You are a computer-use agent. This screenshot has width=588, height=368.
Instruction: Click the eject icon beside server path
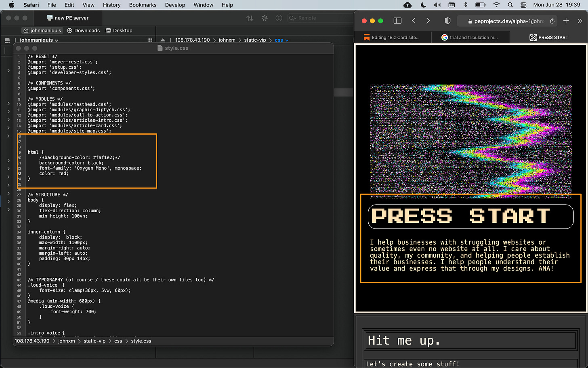pyautogui.click(x=163, y=40)
